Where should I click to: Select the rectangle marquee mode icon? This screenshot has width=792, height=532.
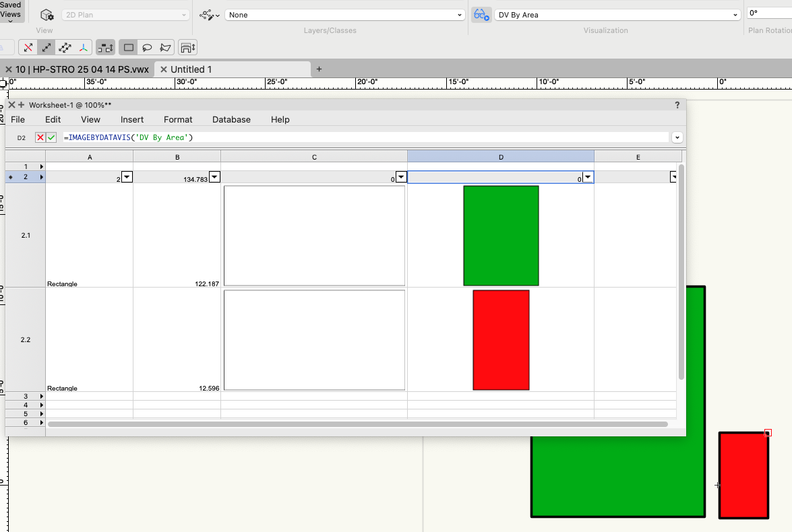coord(129,48)
